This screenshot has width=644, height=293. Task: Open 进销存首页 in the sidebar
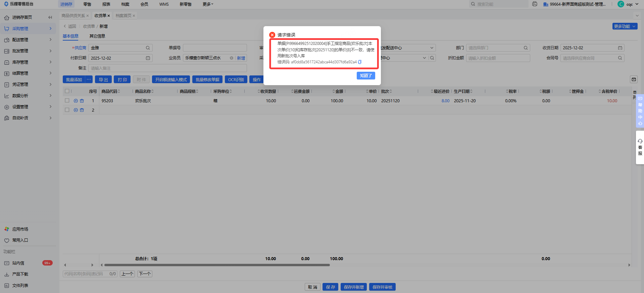point(22,17)
